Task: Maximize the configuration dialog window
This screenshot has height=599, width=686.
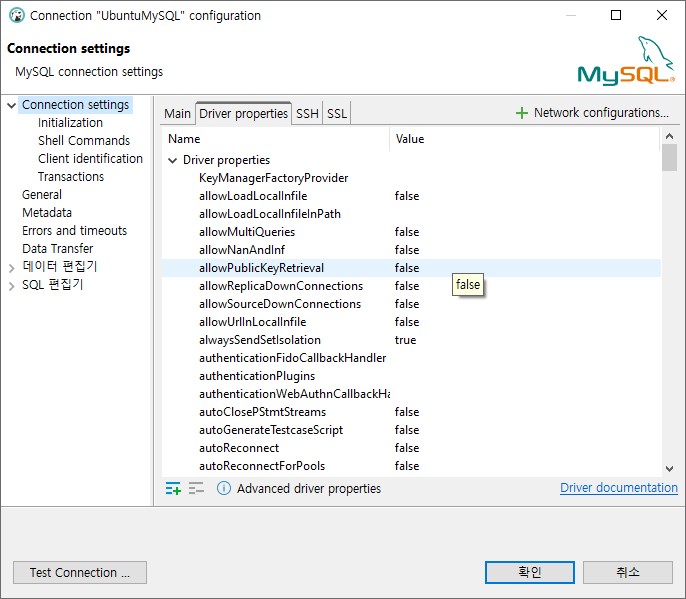Action: pos(616,15)
